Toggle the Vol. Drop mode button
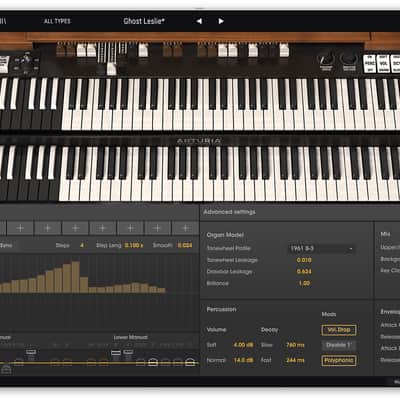The image size is (400, 400). point(339,330)
